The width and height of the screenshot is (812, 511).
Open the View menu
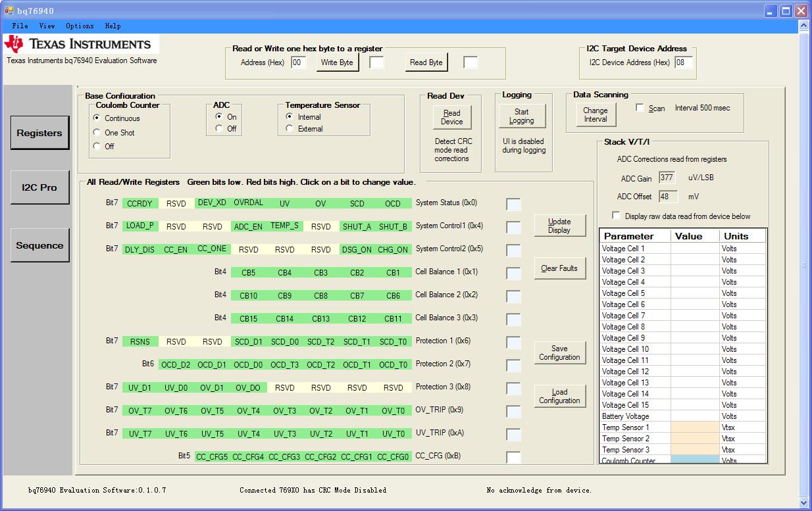pyautogui.click(x=47, y=26)
